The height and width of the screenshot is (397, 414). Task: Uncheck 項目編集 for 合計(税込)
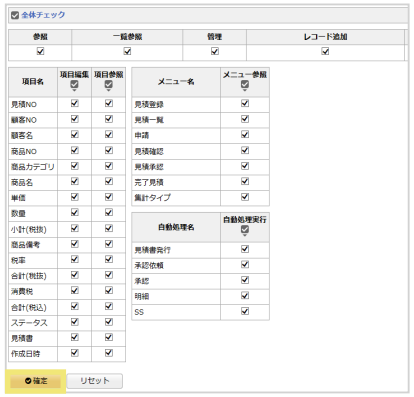pos(75,306)
